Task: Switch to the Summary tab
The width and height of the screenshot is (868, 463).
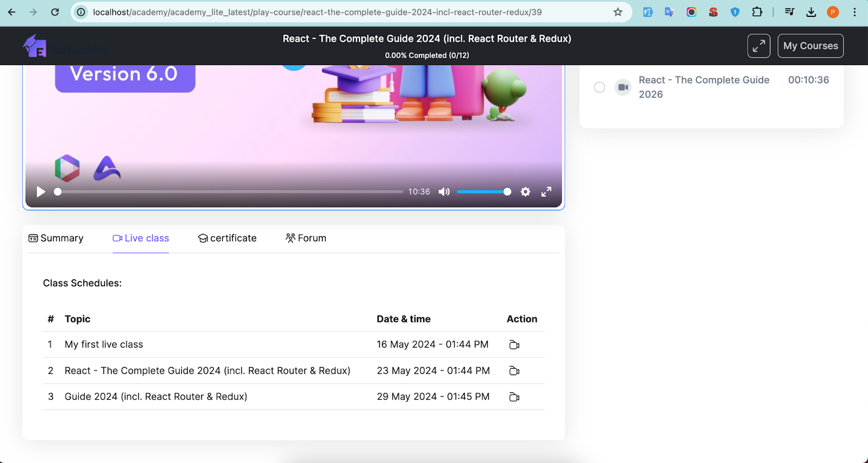Action: click(56, 239)
